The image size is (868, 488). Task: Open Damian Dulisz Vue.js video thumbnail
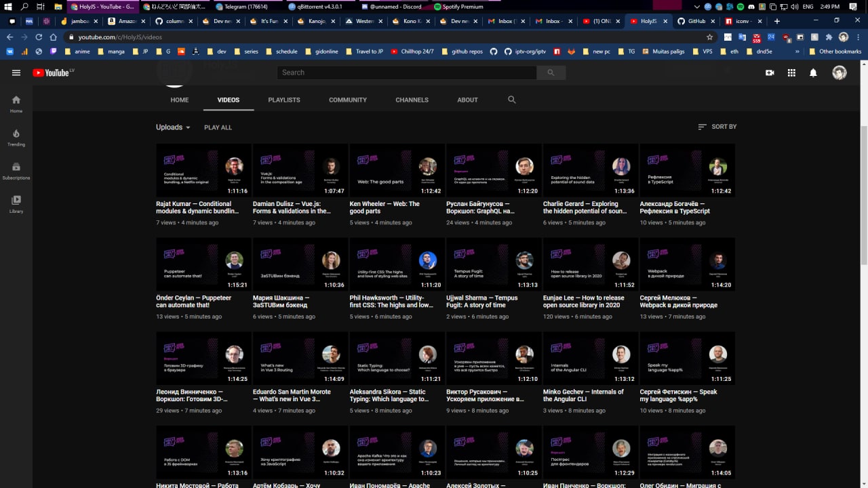pyautogui.click(x=300, y=170)
